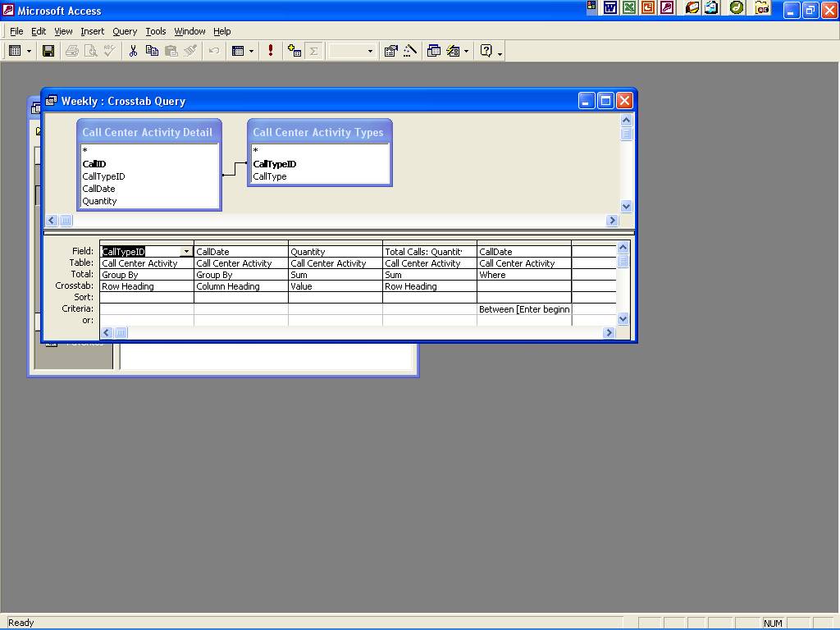This screenshot has width=840, height=630.
Task: Click the Show Table icon
Action: tap(294, 51)
